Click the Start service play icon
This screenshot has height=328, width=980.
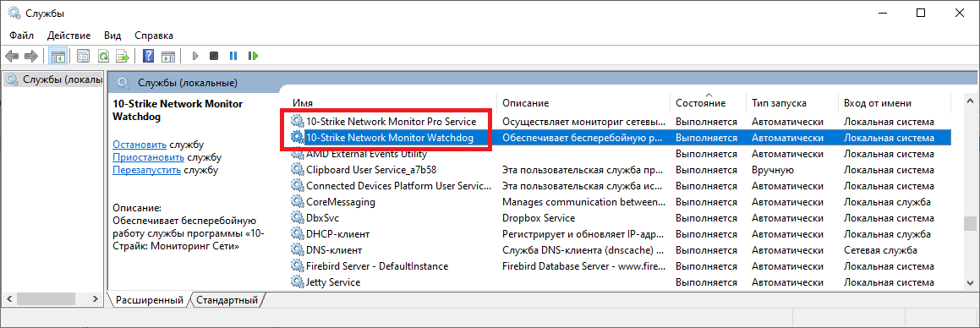[195, 57]
